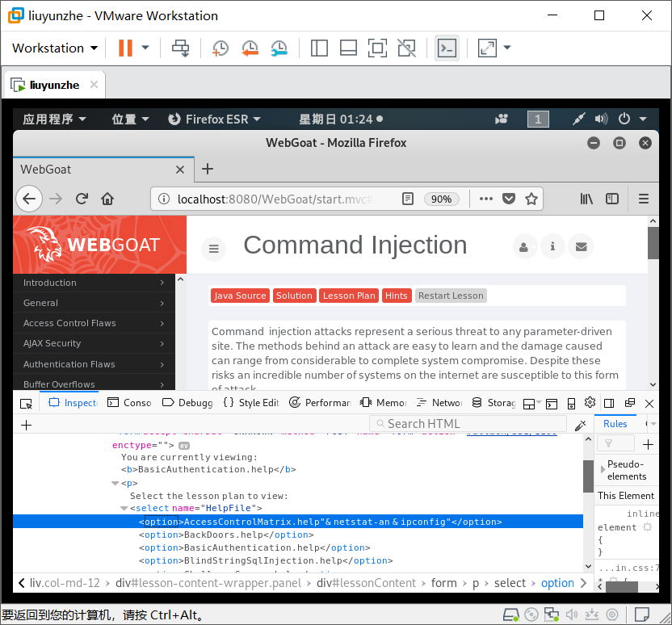672x625 pixels.
Task: Reset the 90% zoom level
Action: click(x=441, y=199)
